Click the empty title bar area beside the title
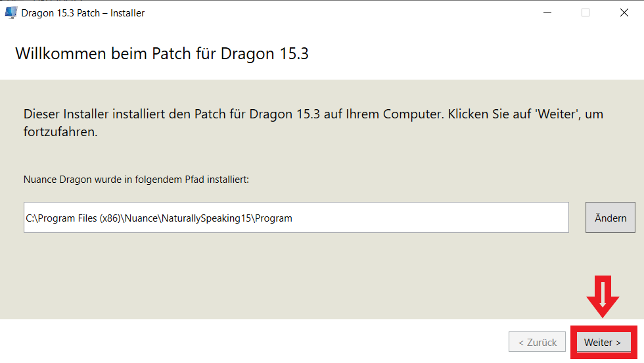This screenshot has width=644, height=363. [329, 12]
